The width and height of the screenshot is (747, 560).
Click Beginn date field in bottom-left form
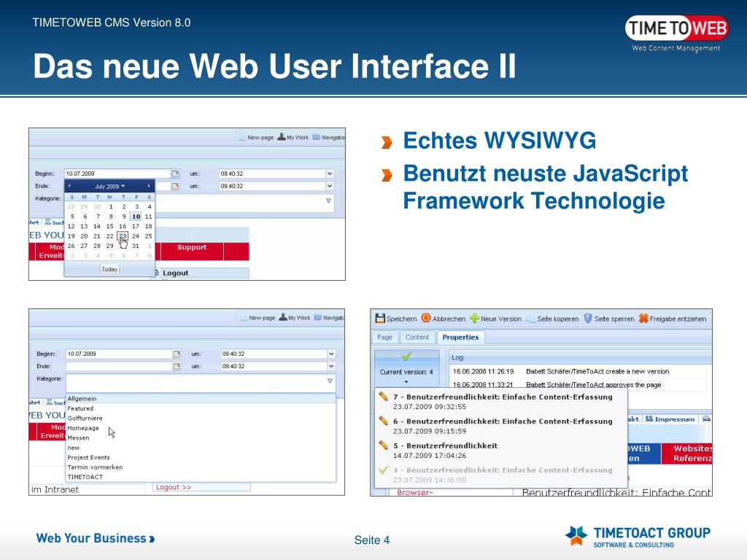[119, 354]
